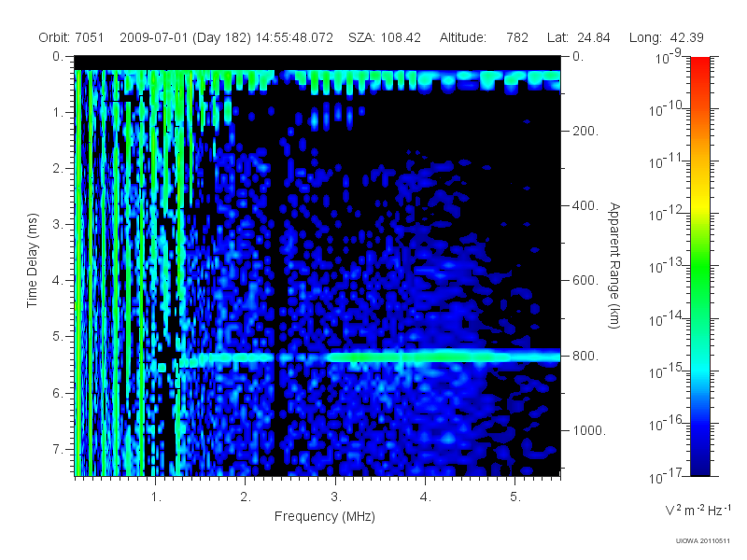Click the 3. tick label on frequency axis
Viewport: 747px width, 560px height.
pyautogui.click(x=336, y=497)
